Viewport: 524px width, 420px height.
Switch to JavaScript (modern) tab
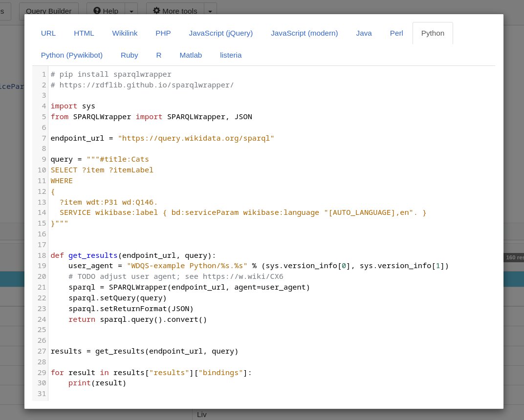click(x=304, y=33)
